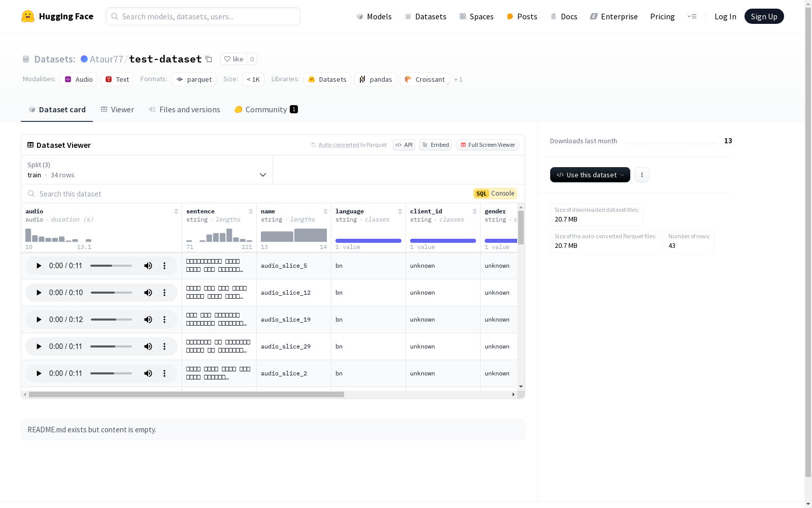This screenshot has width=812, height=508.
Task: Click the like count number
Action: [x=252, y=59]
